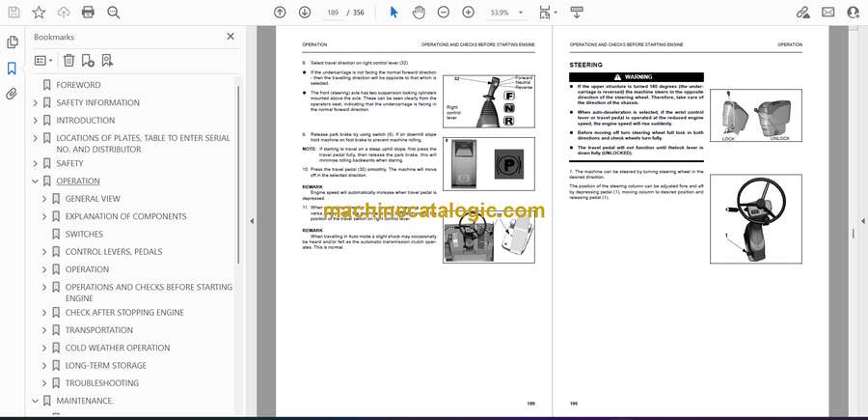The width and height of the screenshot is (868, 420).
Task: Select the arrow selection tool
Action: (x=393, y=13)
